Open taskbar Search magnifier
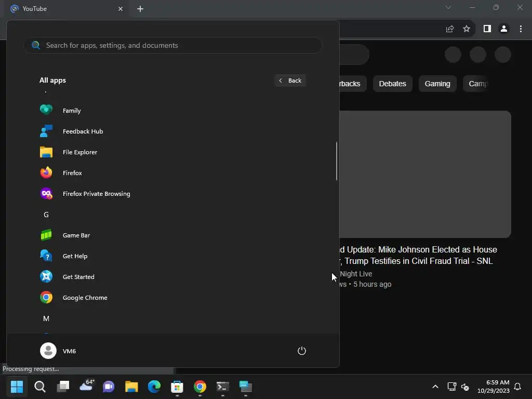This screenshot has height=399, width=532. 39,387
